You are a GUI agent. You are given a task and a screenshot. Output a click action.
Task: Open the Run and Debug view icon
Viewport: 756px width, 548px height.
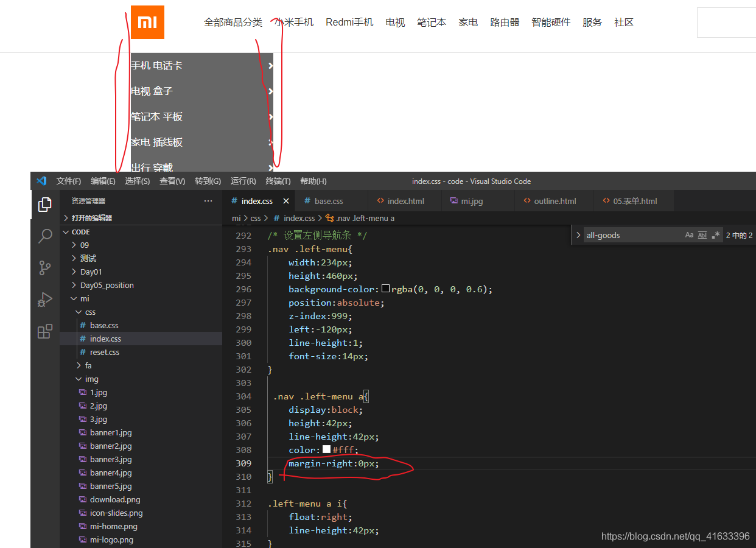pyautogui.click(x=44, y=300)
